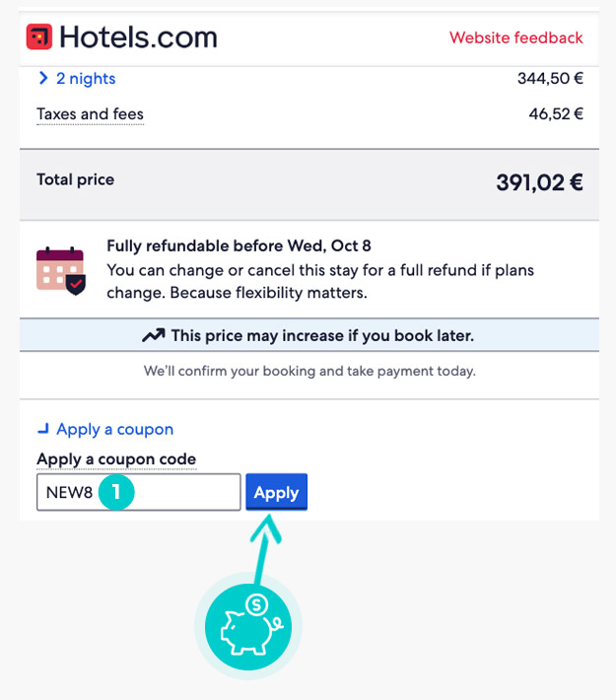This screenshot has height=700, width=616.
Task: Click the 2 nights price breakdown label
Action: [x=86, y=78]
